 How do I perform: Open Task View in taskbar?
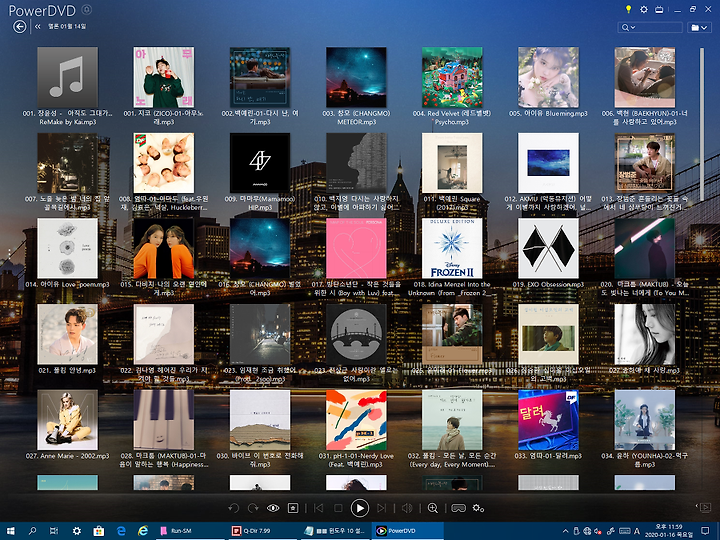[54, 531]
